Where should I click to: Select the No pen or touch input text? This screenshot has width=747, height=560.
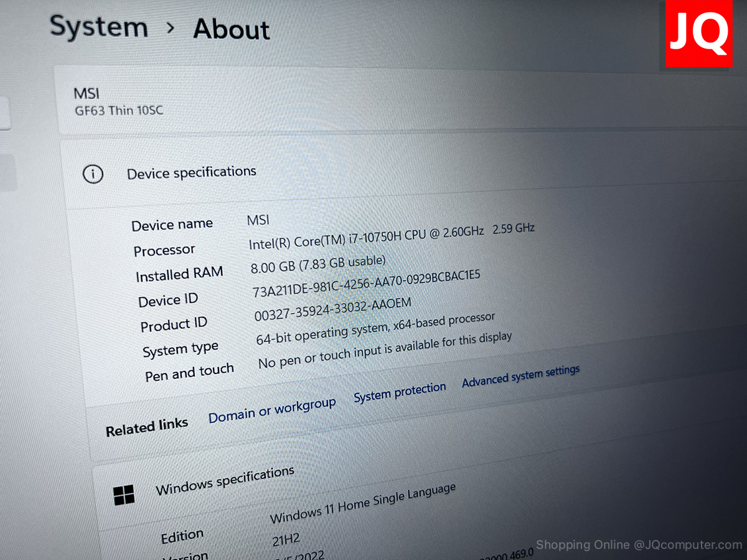tap(385, 350)
